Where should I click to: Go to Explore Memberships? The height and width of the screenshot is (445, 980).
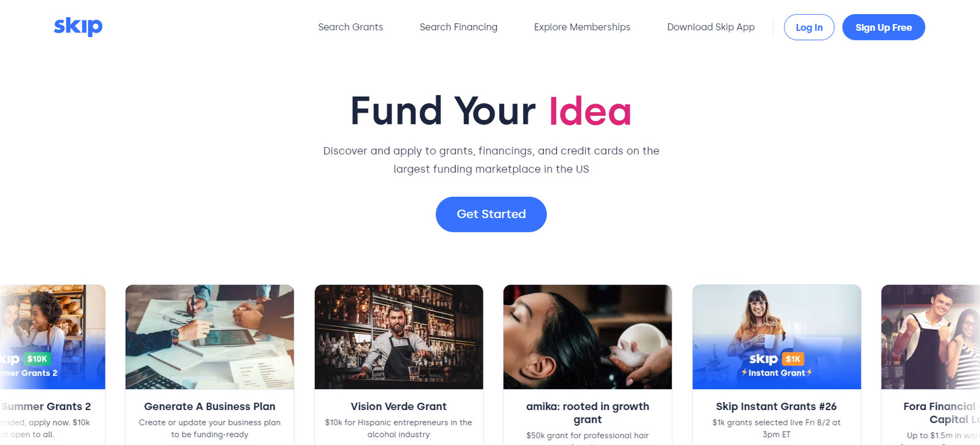pyautogui.click(x=582, y=27)
